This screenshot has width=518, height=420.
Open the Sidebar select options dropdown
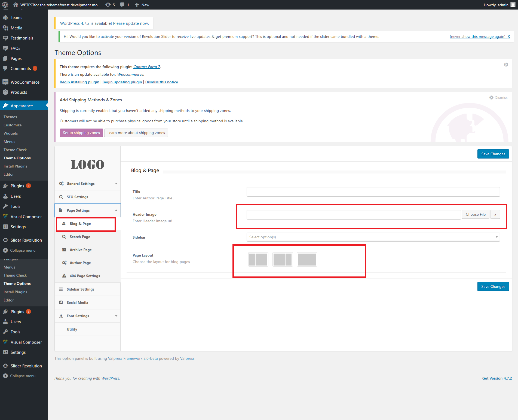point(373,237)
